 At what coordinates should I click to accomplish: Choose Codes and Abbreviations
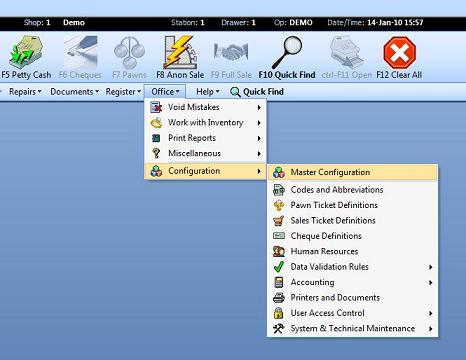click(x=353, y=190)
